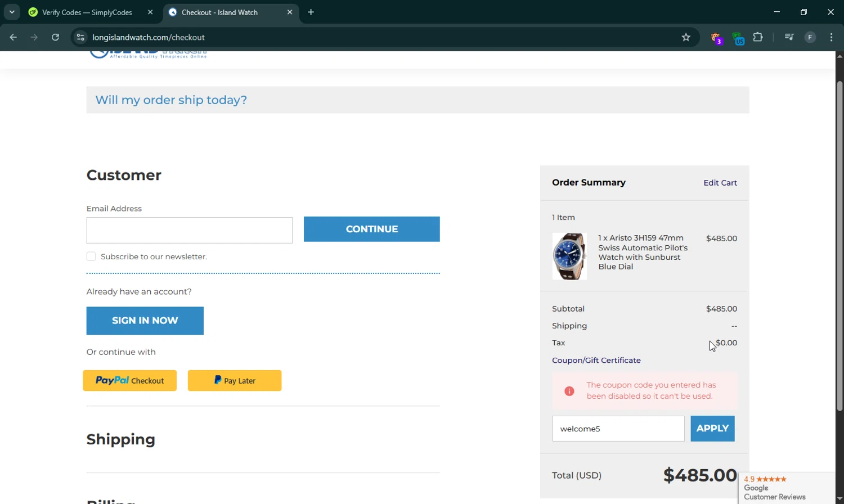844x504 pixels.
Task: Pay with PayPal Checkout button
Action: coord(130,381)
